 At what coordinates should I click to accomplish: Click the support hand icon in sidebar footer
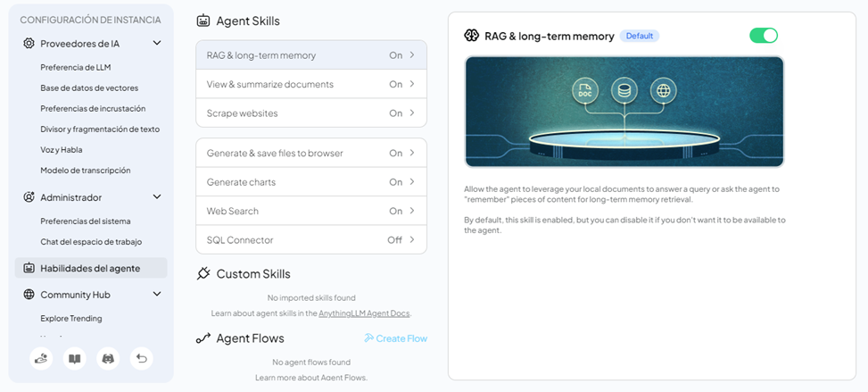41,358
